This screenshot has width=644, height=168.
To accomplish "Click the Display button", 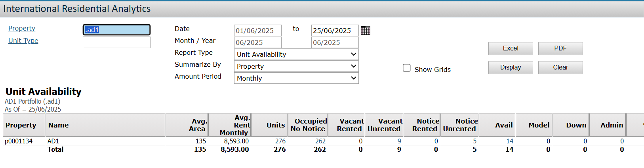I will point(511,68).
